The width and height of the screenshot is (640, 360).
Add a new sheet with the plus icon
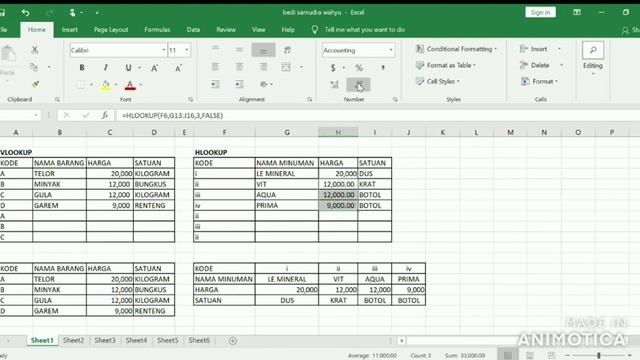[233, 340]
